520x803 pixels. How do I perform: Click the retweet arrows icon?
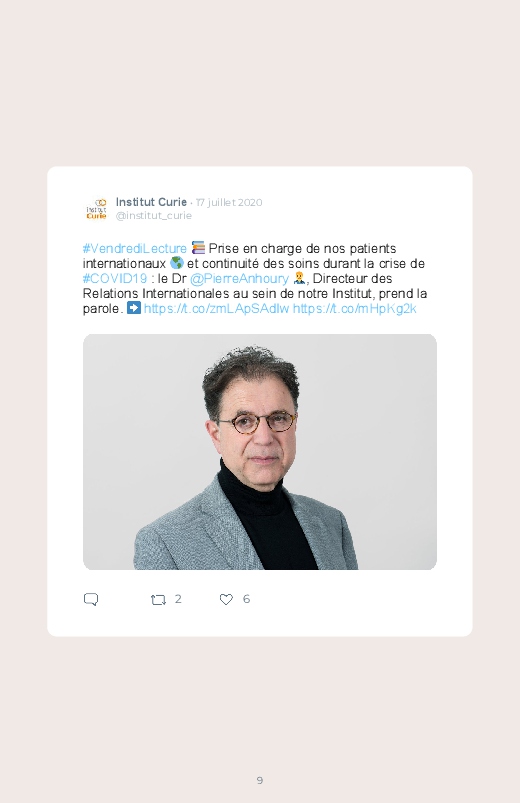tap(158, 600)
